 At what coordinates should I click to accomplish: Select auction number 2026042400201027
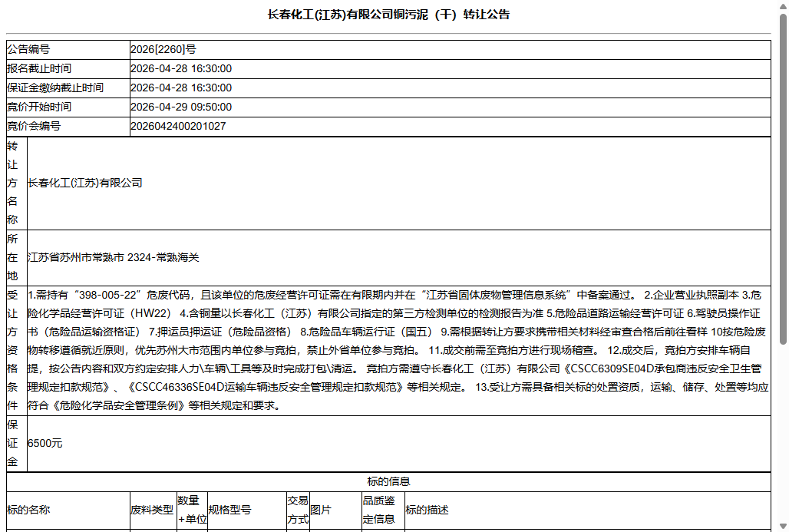(178, 126)
